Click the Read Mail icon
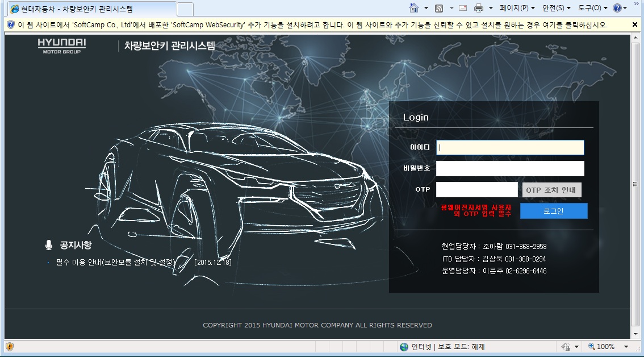 pos(463,8)
